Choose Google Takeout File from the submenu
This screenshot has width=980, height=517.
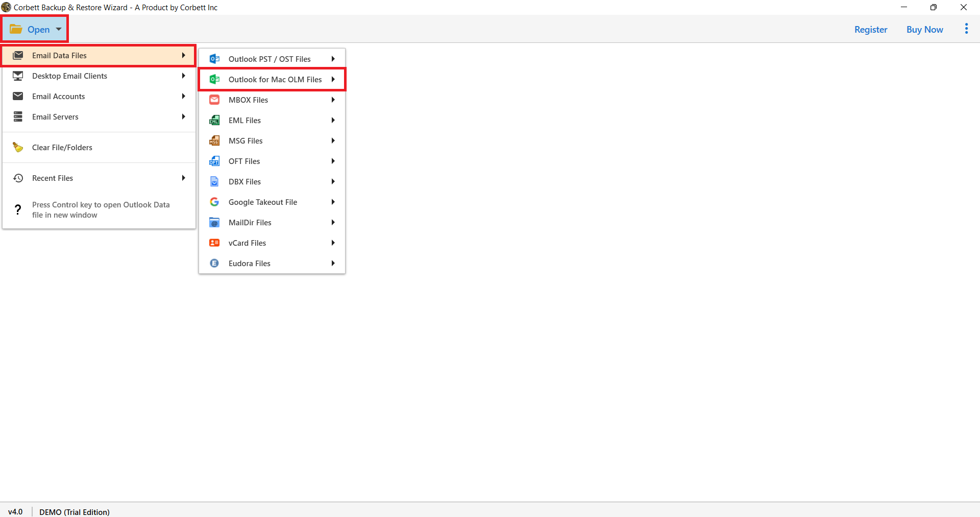pyautogui.click(x=272, y=202)
